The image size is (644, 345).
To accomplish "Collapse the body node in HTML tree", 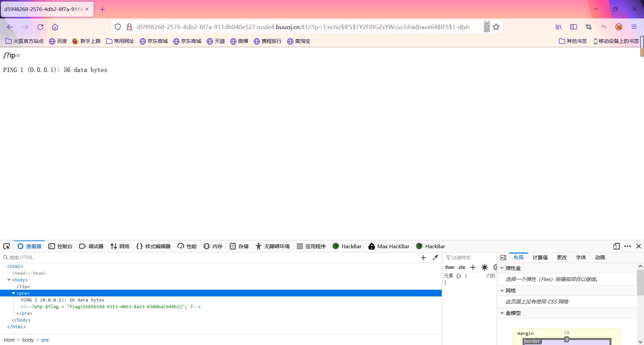I will click(9, 280).
